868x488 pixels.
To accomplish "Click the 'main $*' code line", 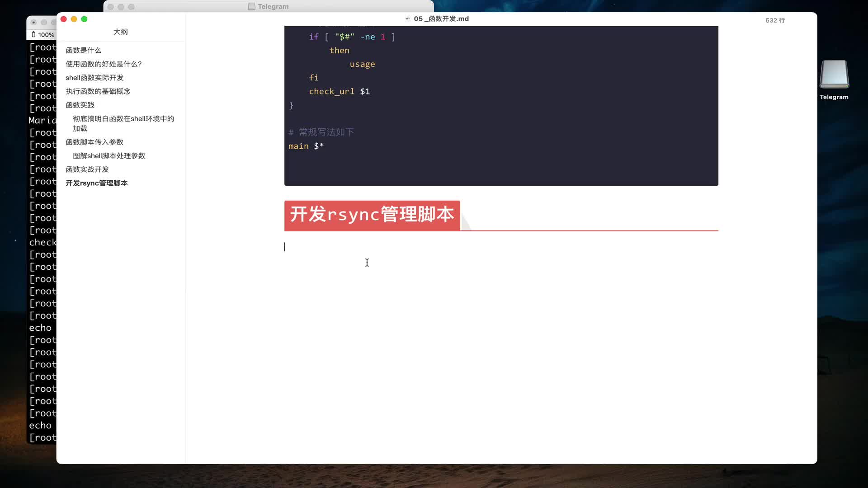I will (306, 146).
